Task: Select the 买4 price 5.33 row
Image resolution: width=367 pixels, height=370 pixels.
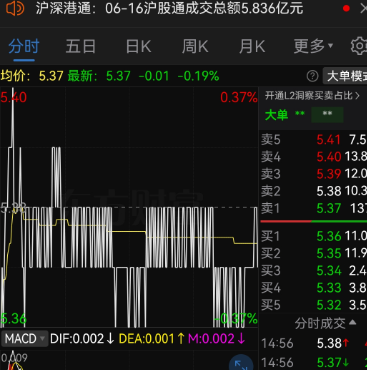Action: click(313, 288)
